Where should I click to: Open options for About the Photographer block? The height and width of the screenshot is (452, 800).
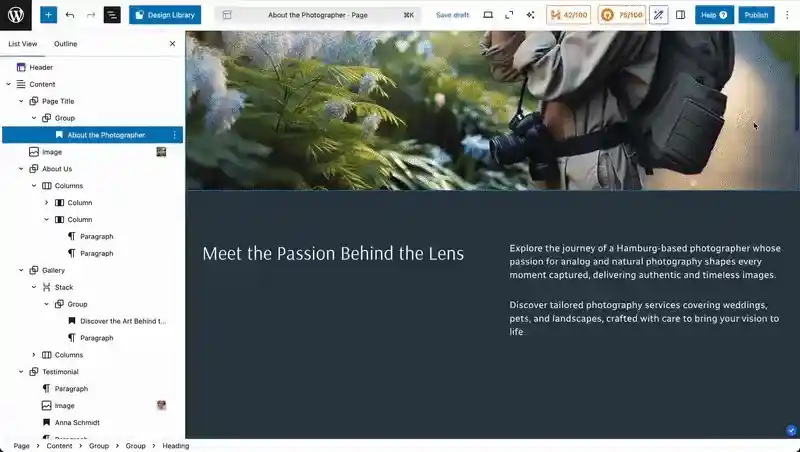point(175,135)
